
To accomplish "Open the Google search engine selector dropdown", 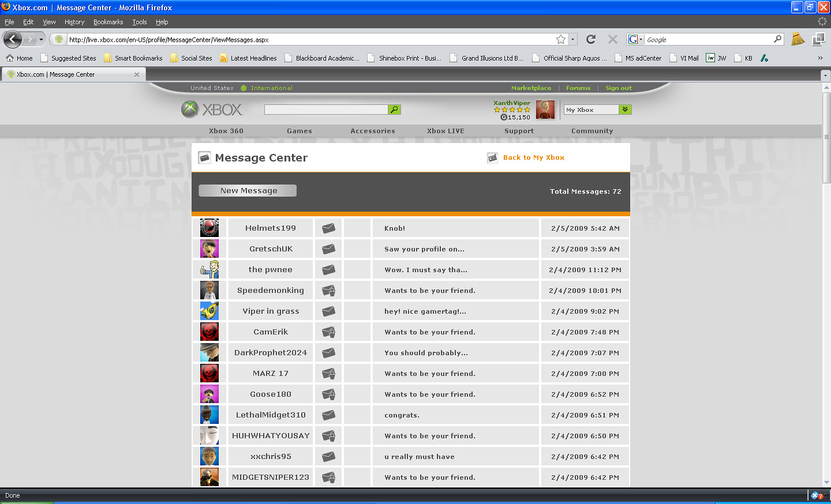I will pyautogui.click(x=635, y=39).
